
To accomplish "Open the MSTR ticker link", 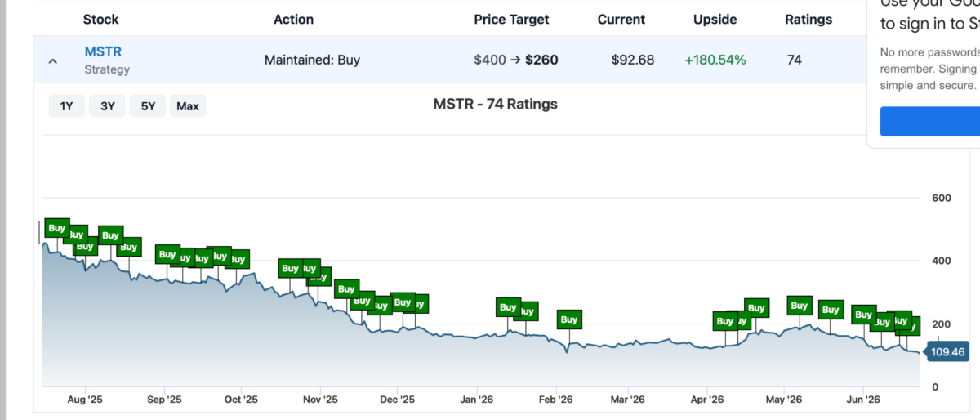I will [103, 51].
